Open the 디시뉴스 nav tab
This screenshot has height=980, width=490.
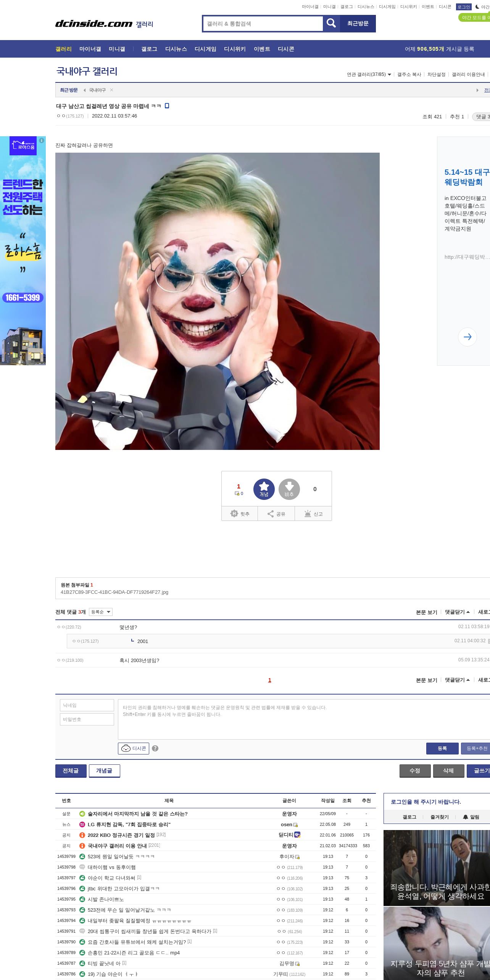pos(176,49)
